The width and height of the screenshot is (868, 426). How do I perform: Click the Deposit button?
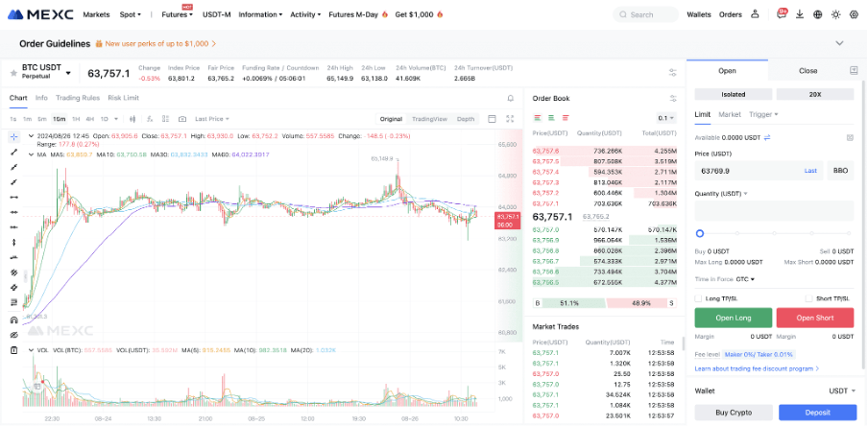click(816, 413)
